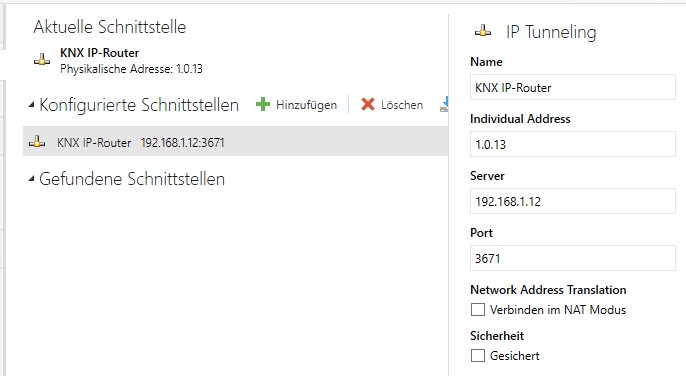
Task: Click into the Name input field
Action: pyautogui.click(x=573, y=87)
